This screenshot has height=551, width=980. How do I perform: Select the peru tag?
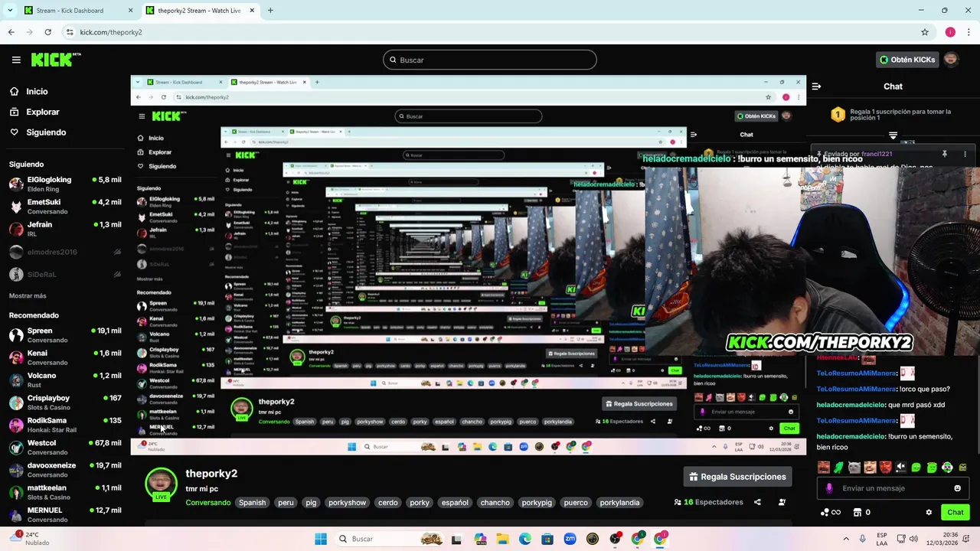click(x=286, y=503)
